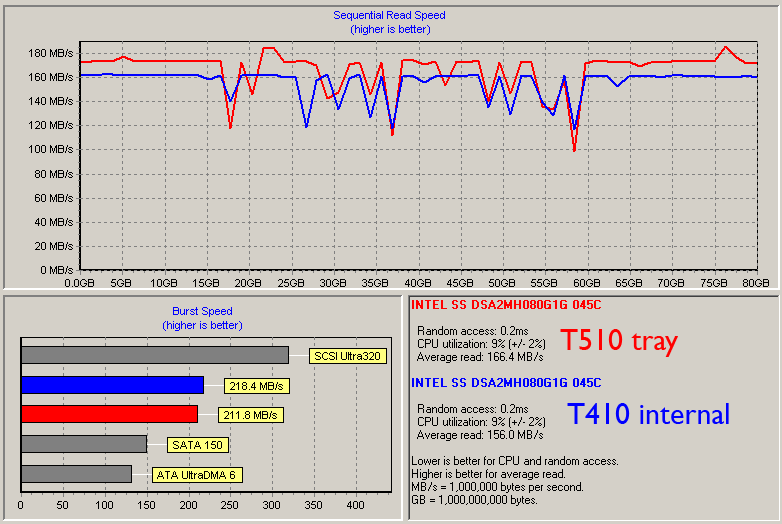Click Average read: 166.4 MB/s
The image size is (782, 524).
point(480,357)
